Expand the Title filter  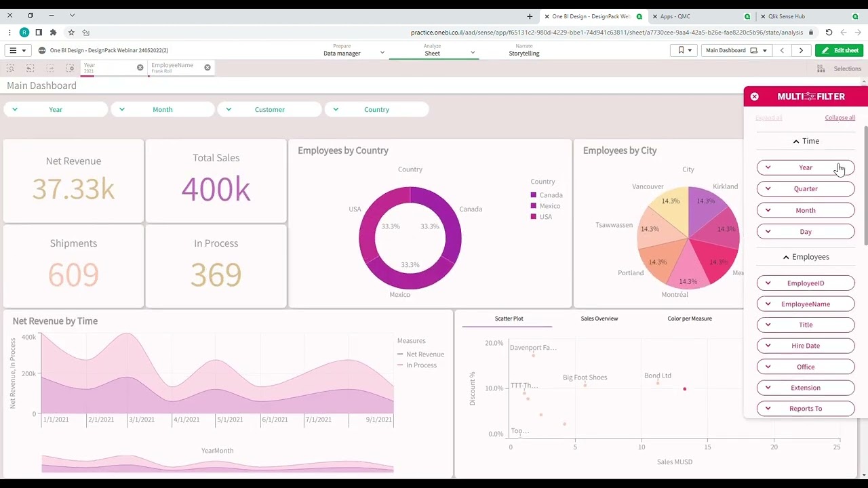point(806,325)
